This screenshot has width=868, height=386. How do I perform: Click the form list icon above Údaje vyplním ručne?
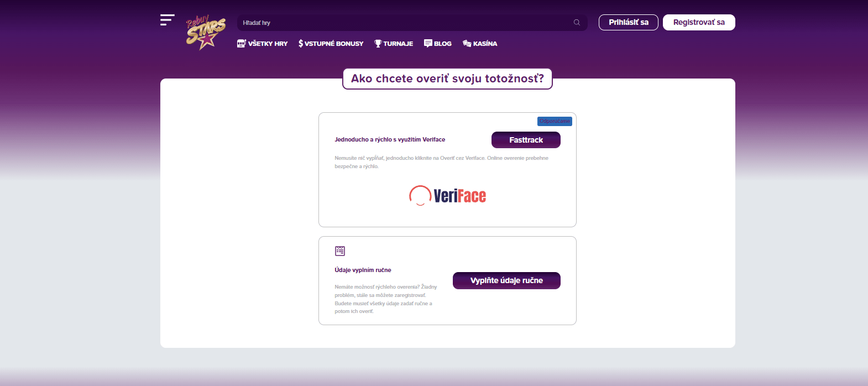[x=340, y=251]
